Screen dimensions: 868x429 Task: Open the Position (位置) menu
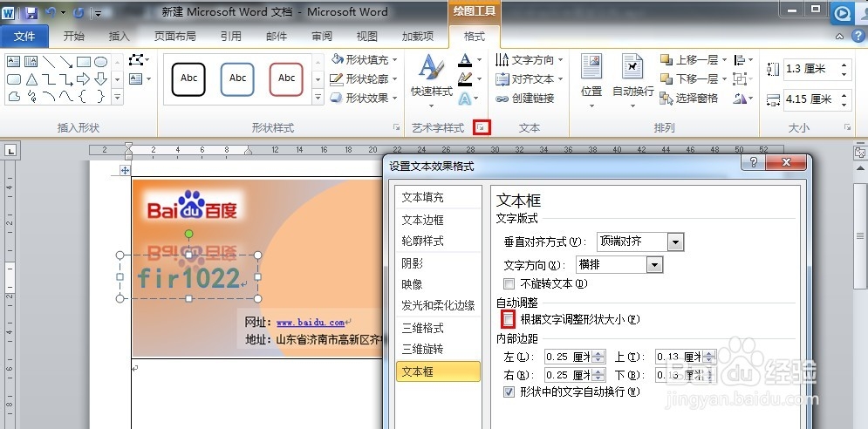click(591, 81)
